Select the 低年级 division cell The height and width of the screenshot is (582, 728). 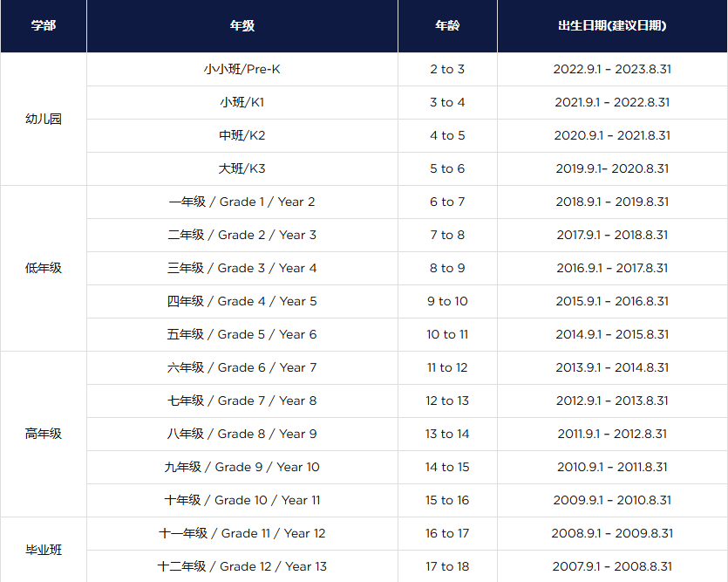pyautogui.click(x=43, y=268)
